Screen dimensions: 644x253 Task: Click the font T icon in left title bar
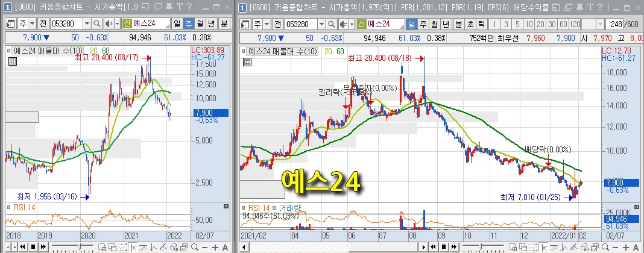179,7
